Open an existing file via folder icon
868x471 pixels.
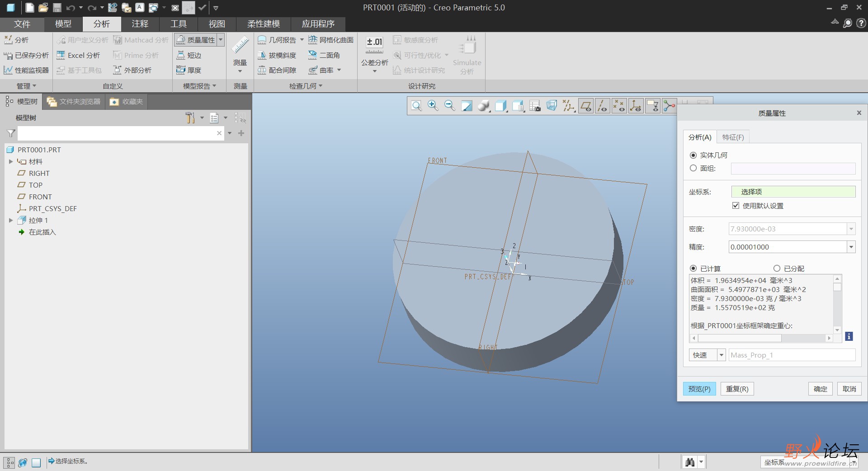pos(43,8)
